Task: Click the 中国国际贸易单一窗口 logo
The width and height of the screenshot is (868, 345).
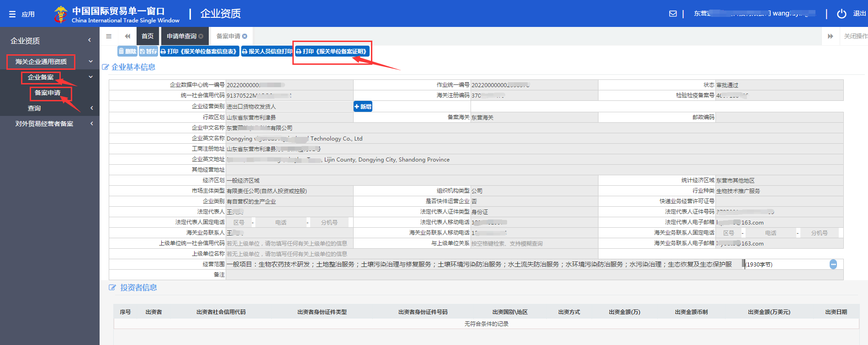Action: click(116, 14)
